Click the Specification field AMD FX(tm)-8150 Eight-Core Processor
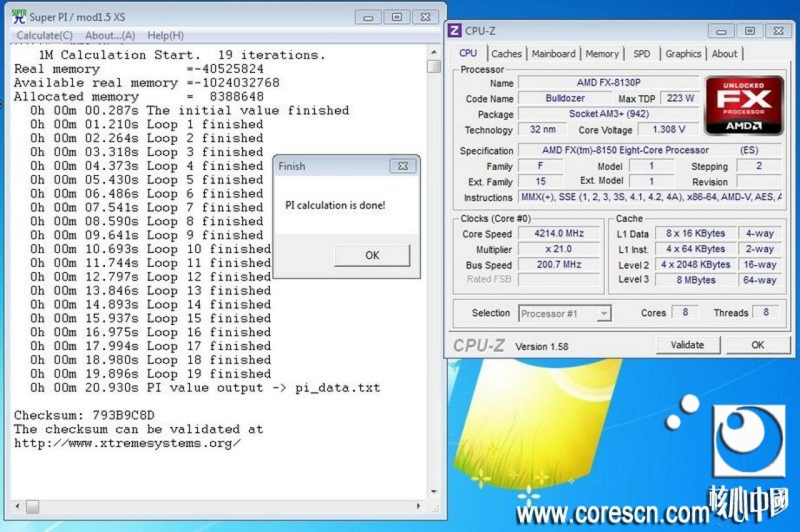Image resolution: width=800 pixels, height=532 pixels. point(650,150)
